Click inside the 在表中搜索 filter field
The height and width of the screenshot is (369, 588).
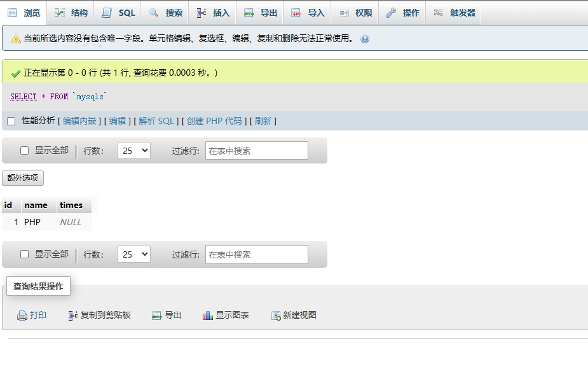256,150
